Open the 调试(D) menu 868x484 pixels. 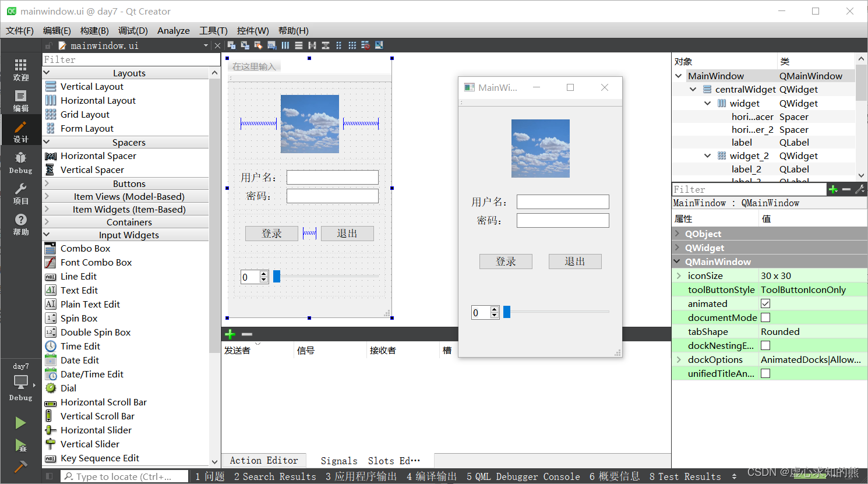[133, 30]
